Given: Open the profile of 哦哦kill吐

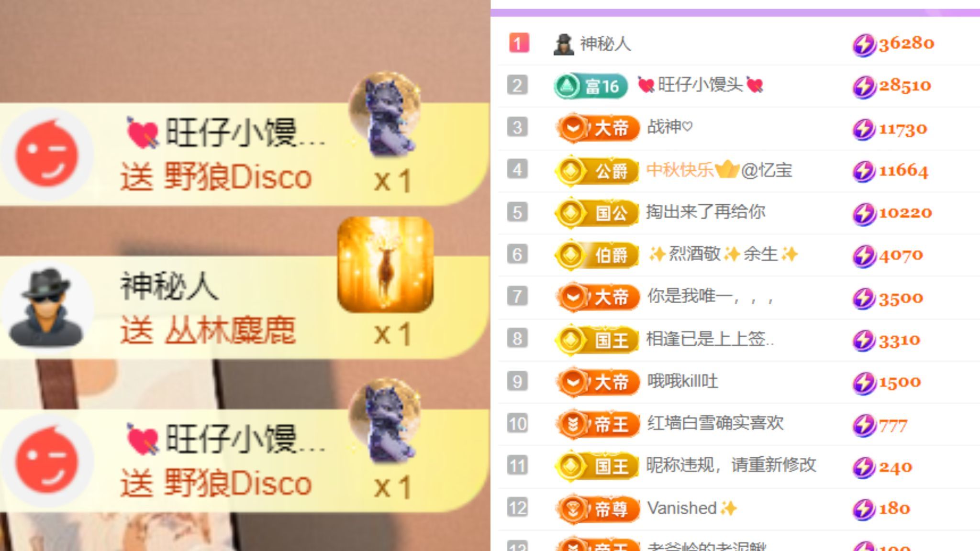Looking at the screenshot, I should click(x=683, y=382).
